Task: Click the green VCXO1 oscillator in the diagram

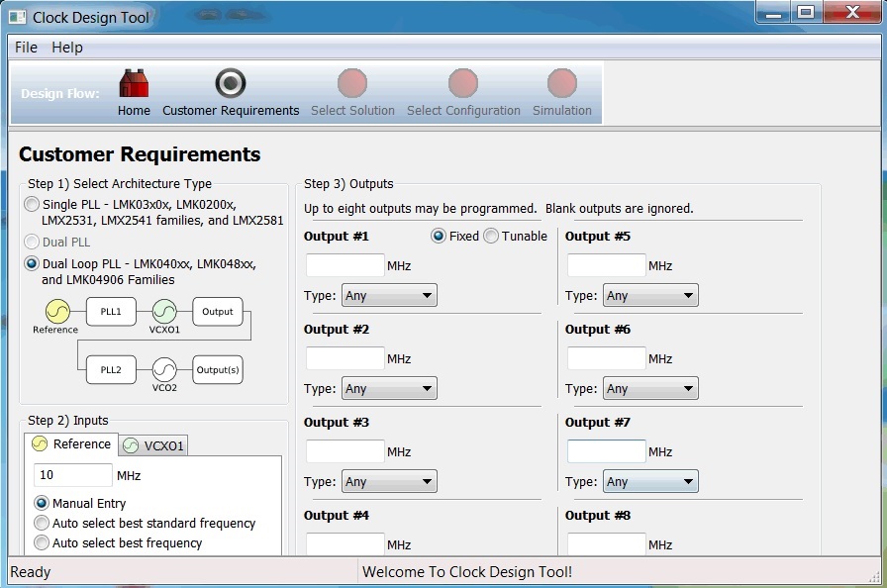Action: point(164,312)
